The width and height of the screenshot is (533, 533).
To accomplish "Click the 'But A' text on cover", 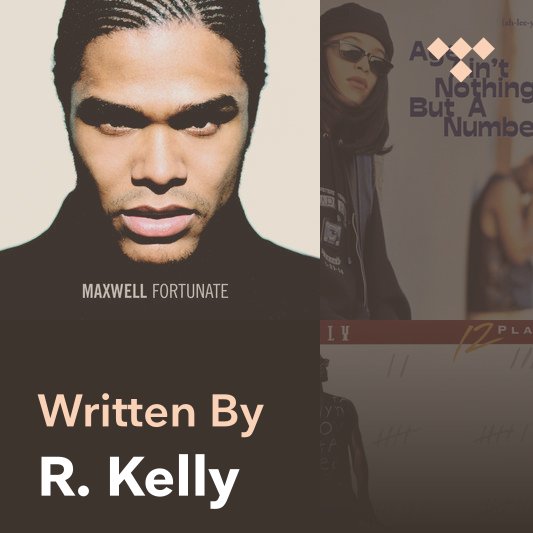I will (447, 107).
